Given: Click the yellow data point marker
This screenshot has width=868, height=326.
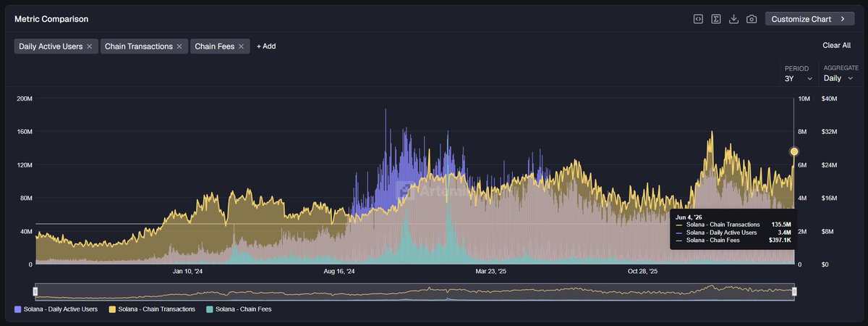Looking at the screenshot, I should click(x=794, y=151).
